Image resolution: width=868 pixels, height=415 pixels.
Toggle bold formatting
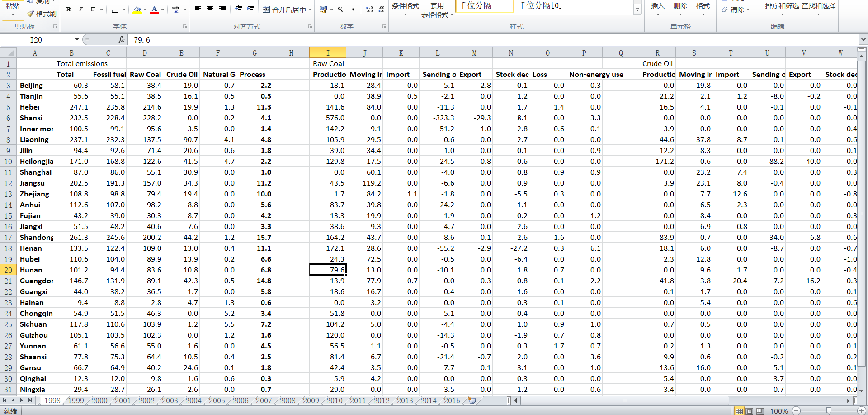[68, 10]
